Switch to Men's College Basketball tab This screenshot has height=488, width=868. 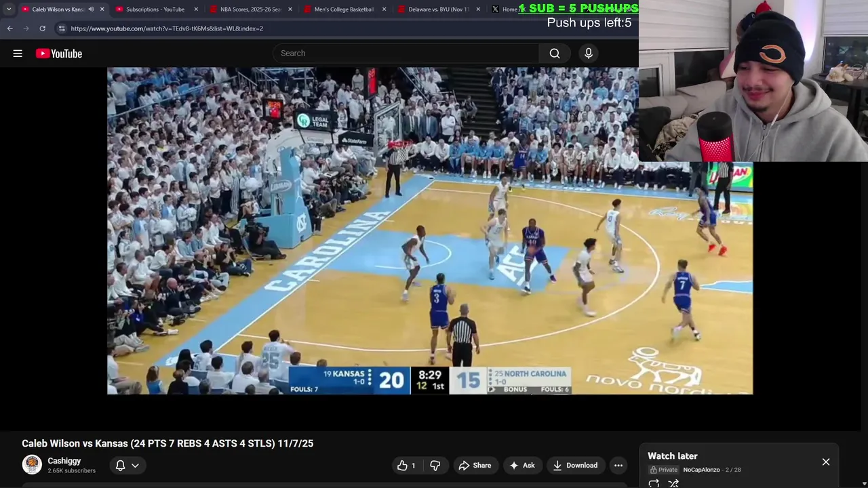pyautogui.click(x=344, y=9)
